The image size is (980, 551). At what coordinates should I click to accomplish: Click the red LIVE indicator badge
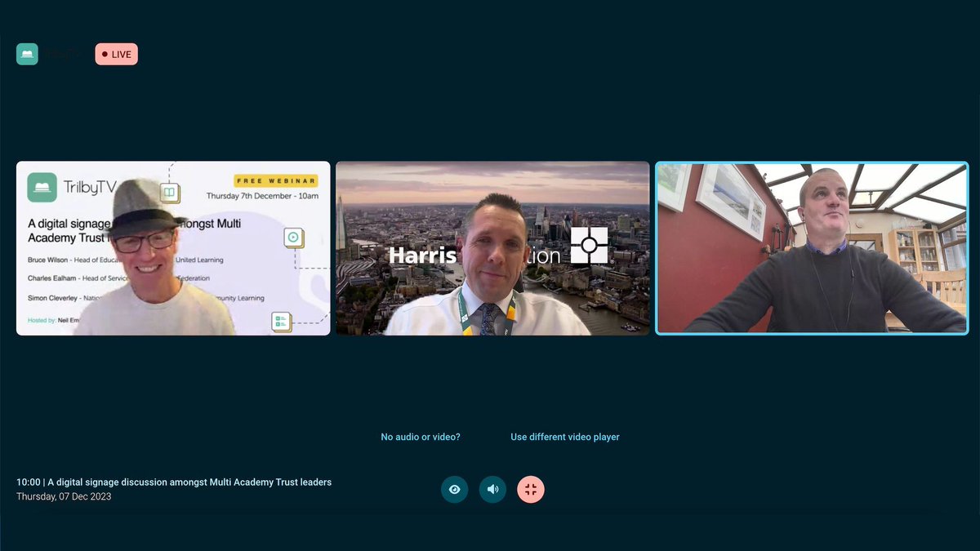pyautogui.click(x=116, y=53)
